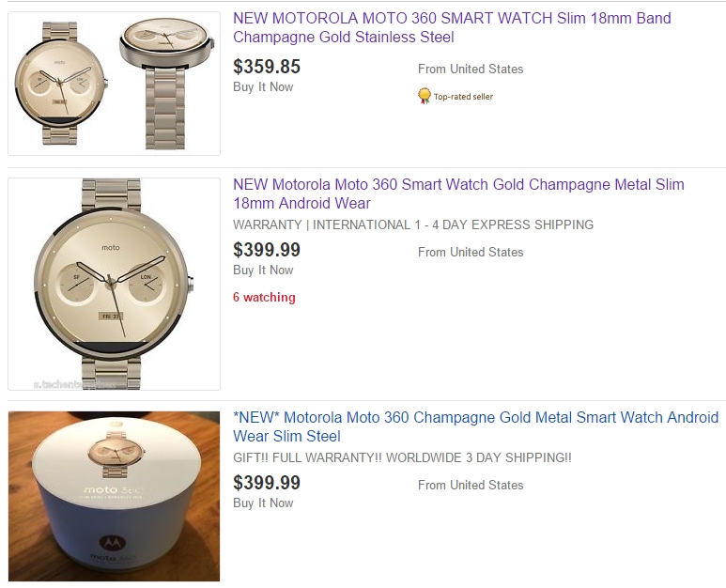Open the large watch face thumbnail with watermark
726x588 pixels.
pos(114,283)
